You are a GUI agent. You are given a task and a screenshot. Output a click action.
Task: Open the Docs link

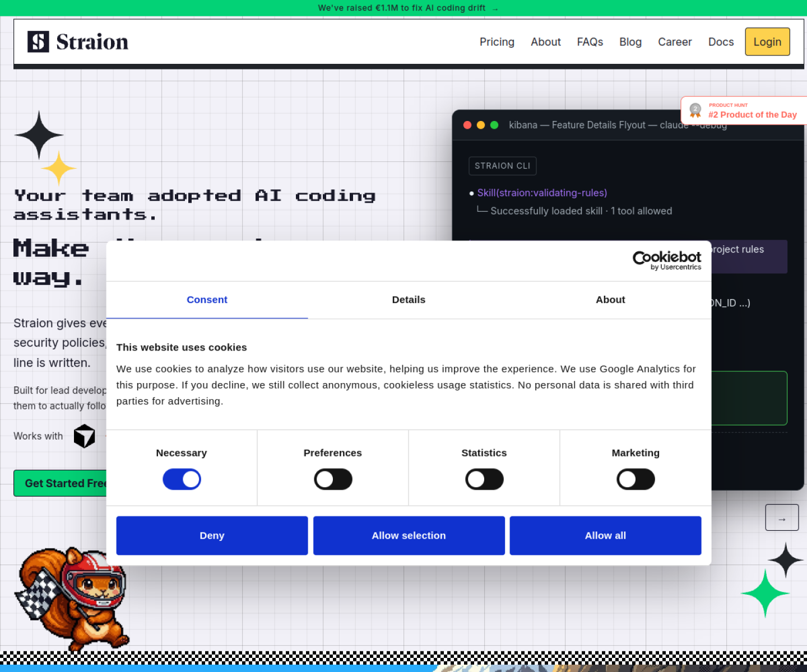pos(721,42)
